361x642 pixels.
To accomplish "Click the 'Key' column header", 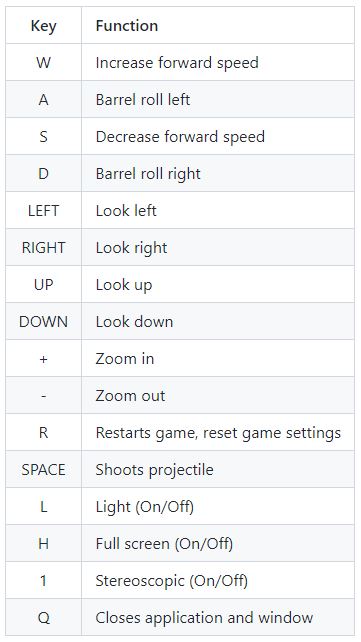I will tap(43, 25).
